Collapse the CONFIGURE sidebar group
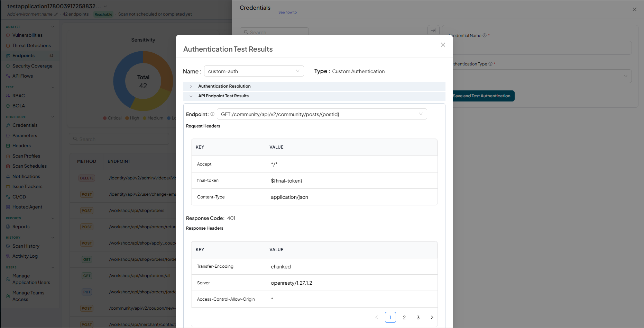This screenshot has width=644, height=328. click(53, 117)
